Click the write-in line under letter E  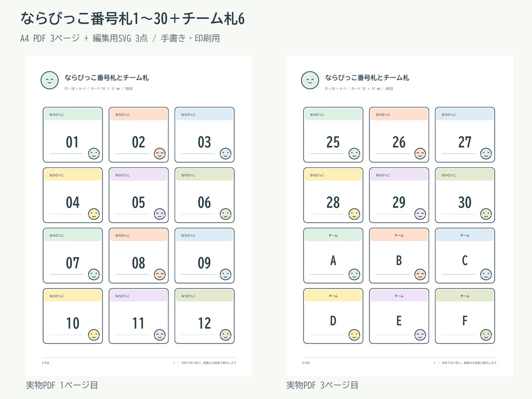[393, 335]
